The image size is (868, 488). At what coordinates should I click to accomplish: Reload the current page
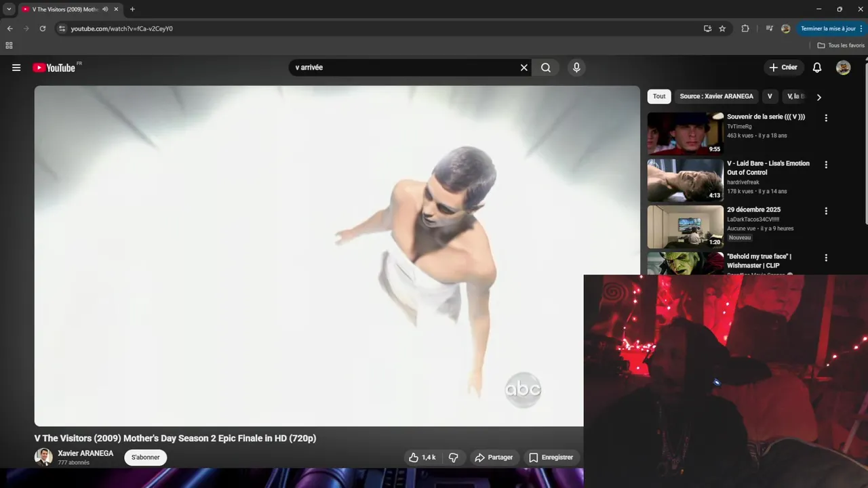(x=43, y=28)
